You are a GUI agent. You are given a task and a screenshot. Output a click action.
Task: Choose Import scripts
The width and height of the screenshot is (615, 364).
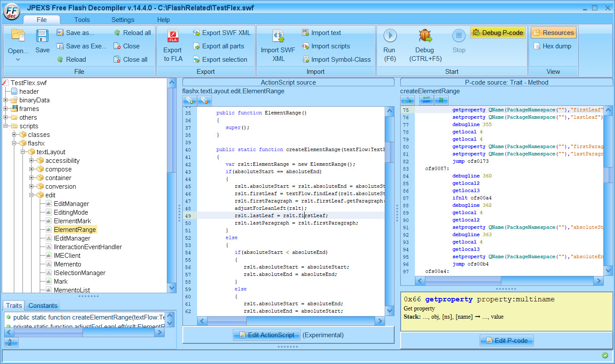point(326,46)
